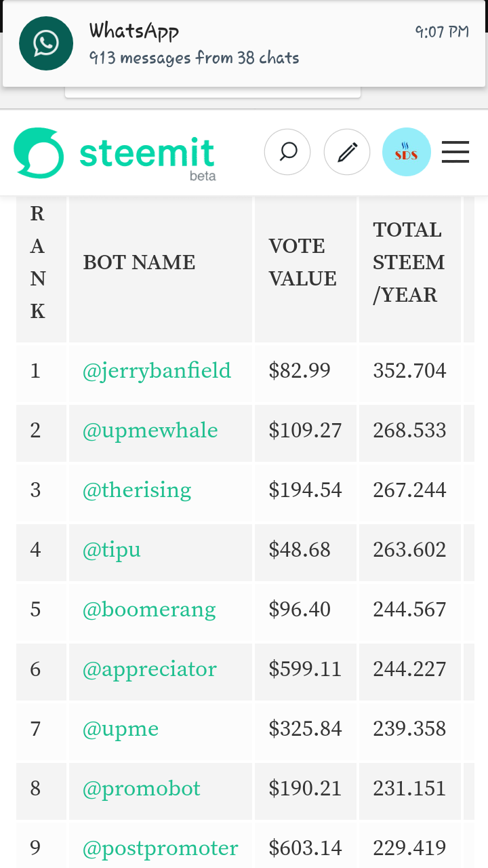Click the BOT NAME column header

[139, 262]
